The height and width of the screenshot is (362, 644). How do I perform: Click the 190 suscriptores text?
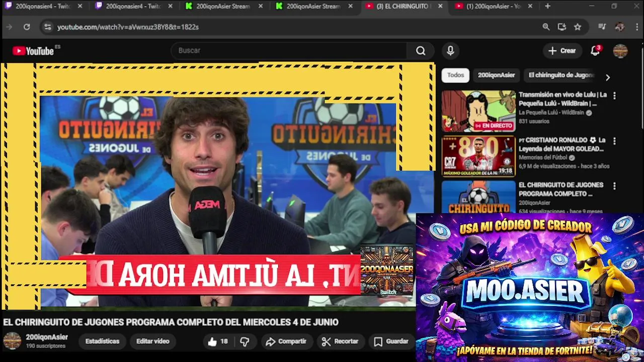(46, 346)
